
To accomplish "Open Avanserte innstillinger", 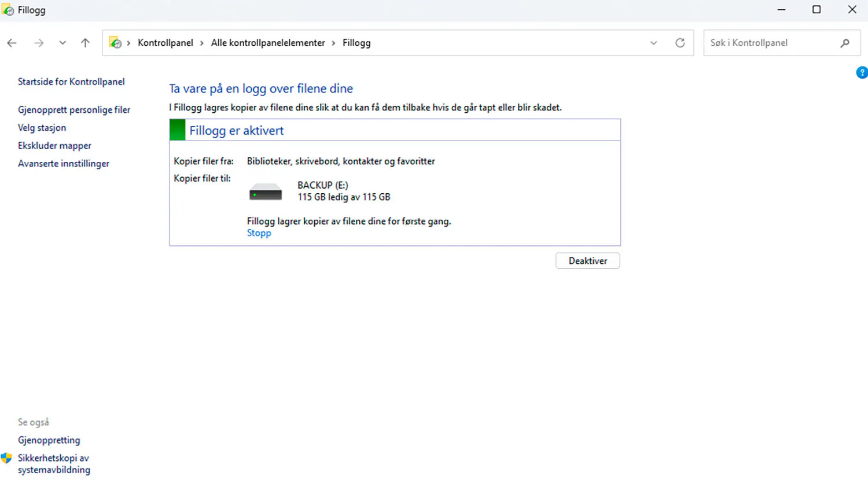I will tap(64, 164).
